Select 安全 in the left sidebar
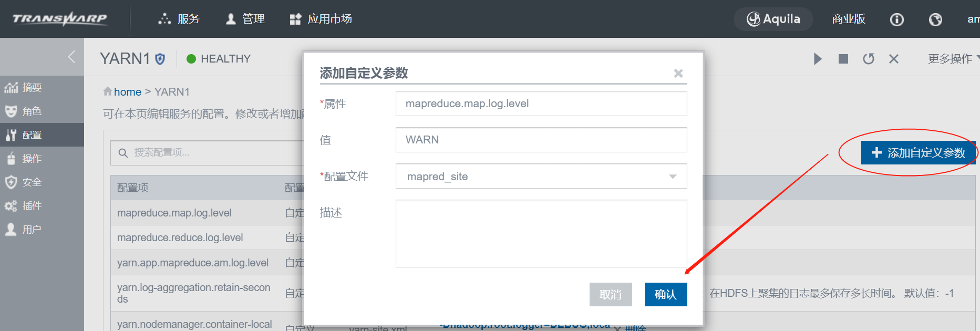 (x=32, y=182)
